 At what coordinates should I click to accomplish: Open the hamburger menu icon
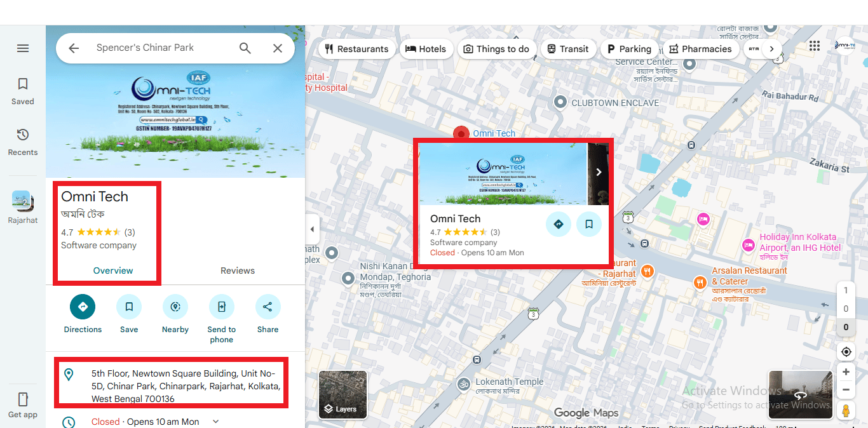[x=23, y=48]
